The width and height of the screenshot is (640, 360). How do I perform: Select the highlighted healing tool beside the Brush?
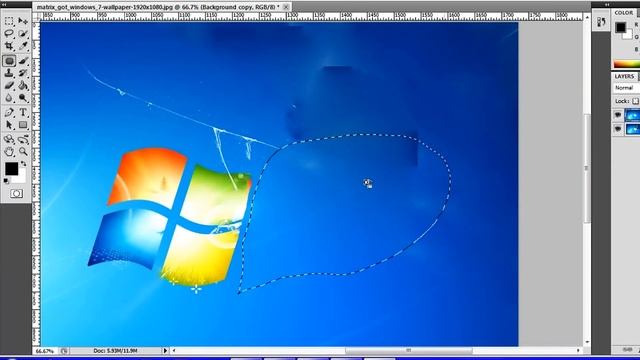click(9, 61)
